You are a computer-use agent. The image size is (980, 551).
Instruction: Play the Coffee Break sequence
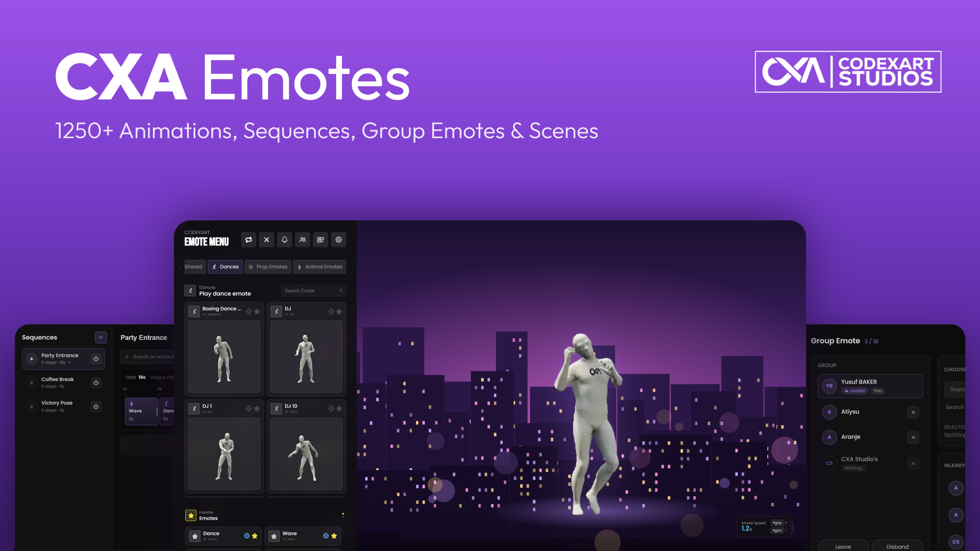pyautogui.click(x=32, y=383)
